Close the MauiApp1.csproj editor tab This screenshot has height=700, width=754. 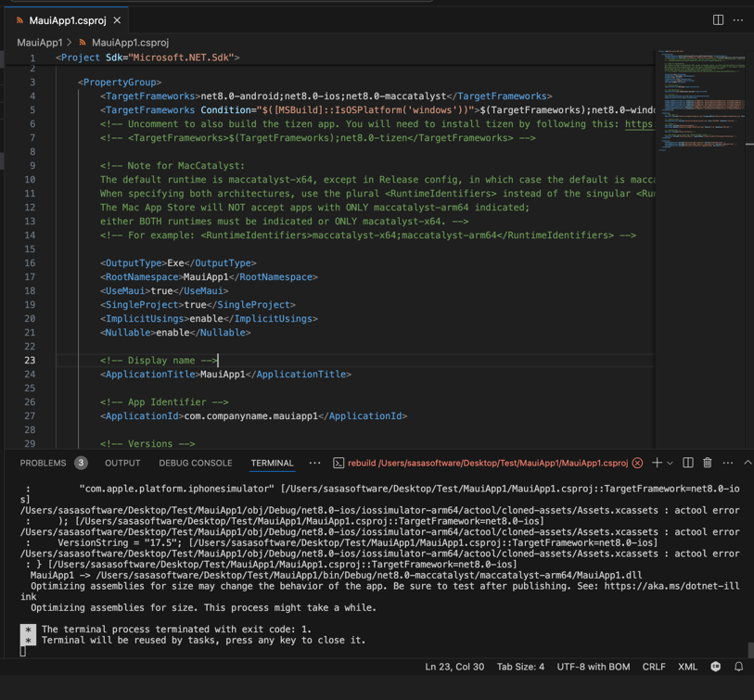pos(117,20)
